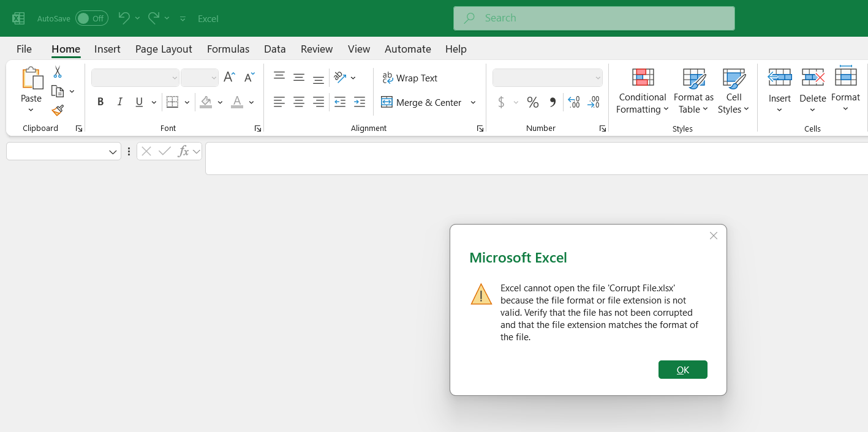Toggle Bold formatting

coord(100,102)
